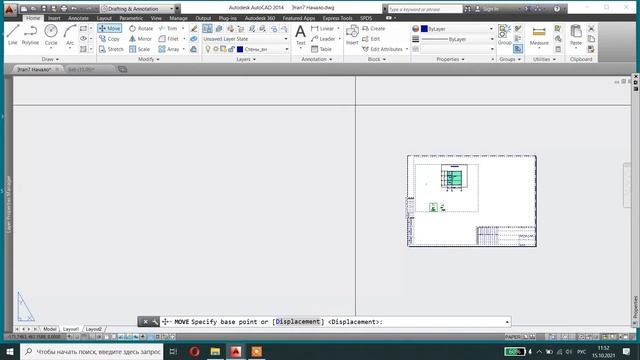Toggle layer lock padlock icon
The height and width of the screenshot is (360, 640).
(x=231, y=49)
